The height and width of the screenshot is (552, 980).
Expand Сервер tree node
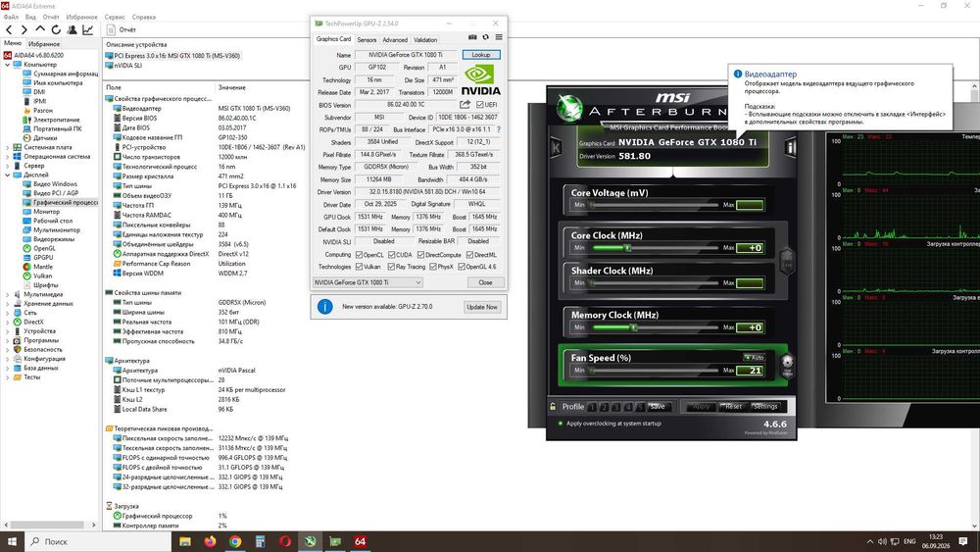pyautogui.click(x=8, y=166)
